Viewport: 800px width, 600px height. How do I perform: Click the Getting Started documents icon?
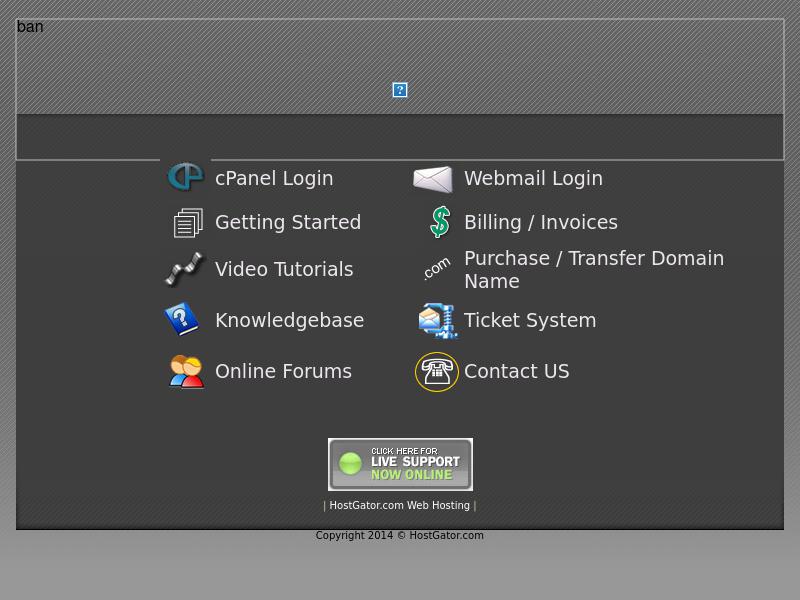point(188,223)
